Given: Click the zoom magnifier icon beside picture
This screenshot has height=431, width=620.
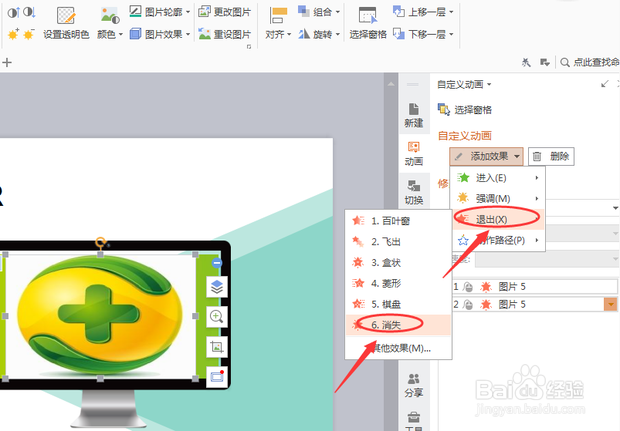Looking at the screenshot, I should tap(217, 317).
